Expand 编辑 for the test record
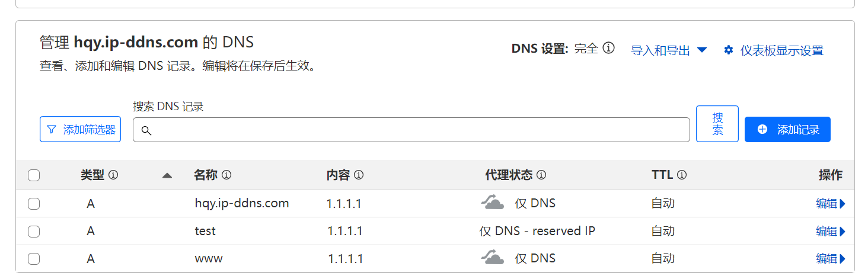This screenshot has height=276, width=868. 831,232
